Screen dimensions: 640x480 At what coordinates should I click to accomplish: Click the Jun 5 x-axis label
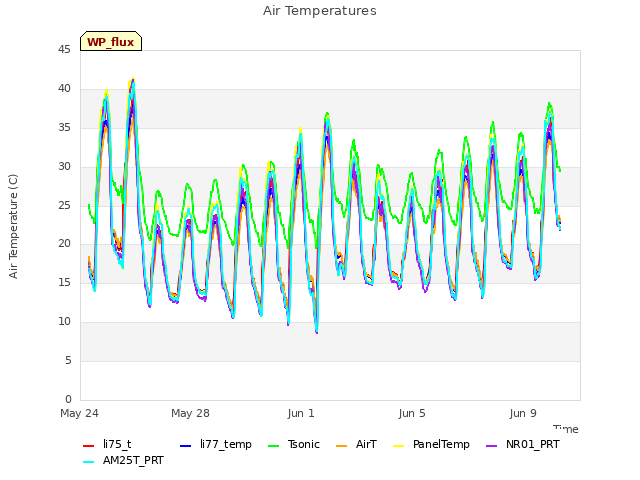pos(412,413)
